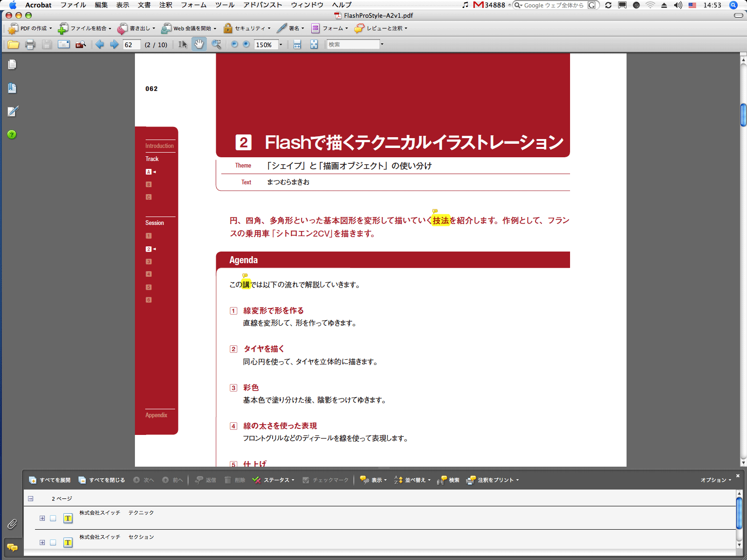Image resolution: width=747 pixels, height=560 pixels.
Task: Click the page number input field
Action: 132,45
